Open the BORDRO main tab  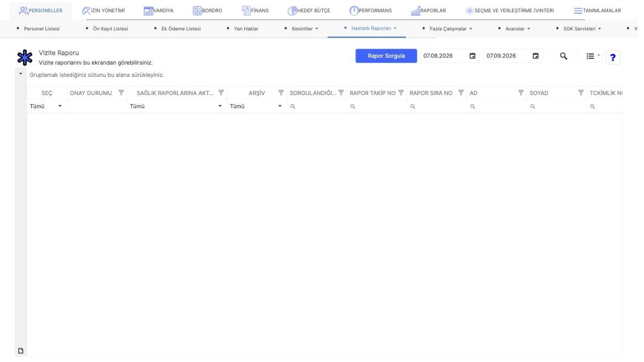(x=207, y=11)
